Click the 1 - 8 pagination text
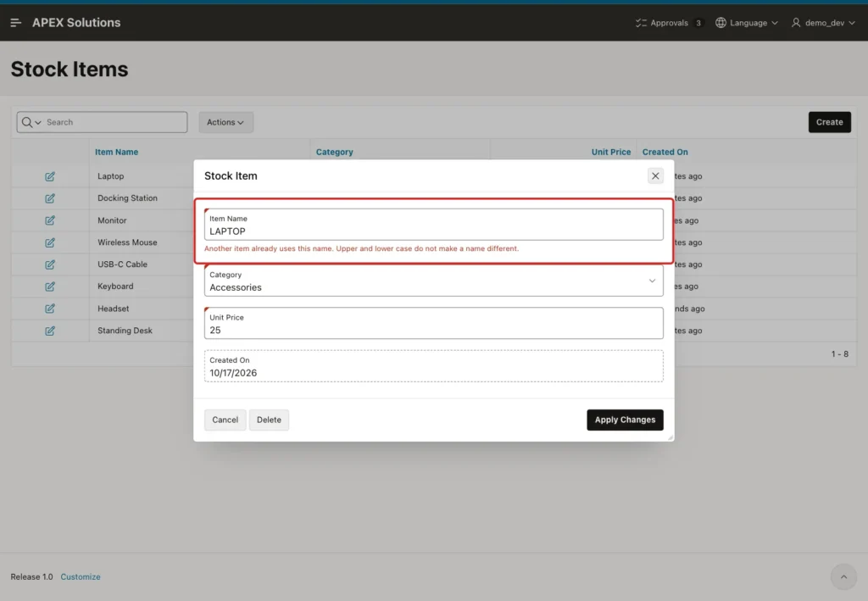Screen dimensions: 868x601 pos(840,354)
